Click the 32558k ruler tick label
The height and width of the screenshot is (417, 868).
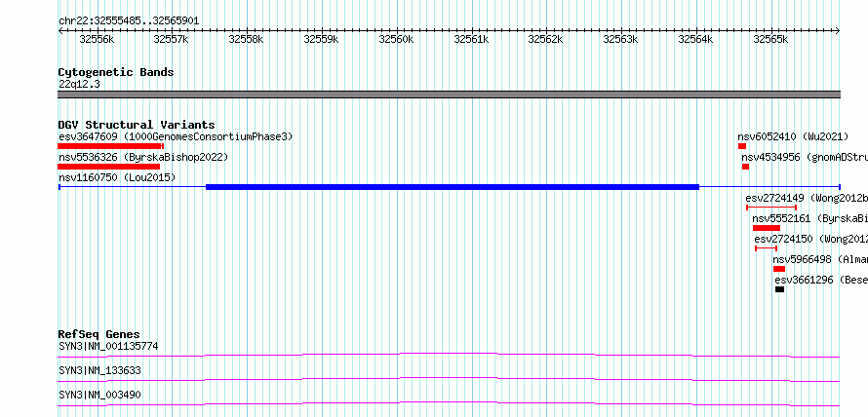246,39
